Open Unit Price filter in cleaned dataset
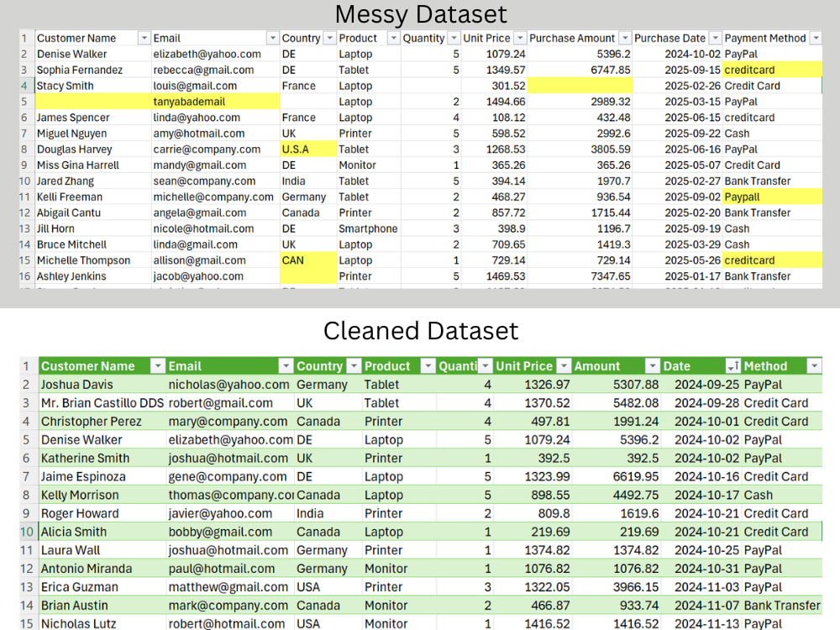The width and height of the screenshot is (840, 630). pos(564,366)
